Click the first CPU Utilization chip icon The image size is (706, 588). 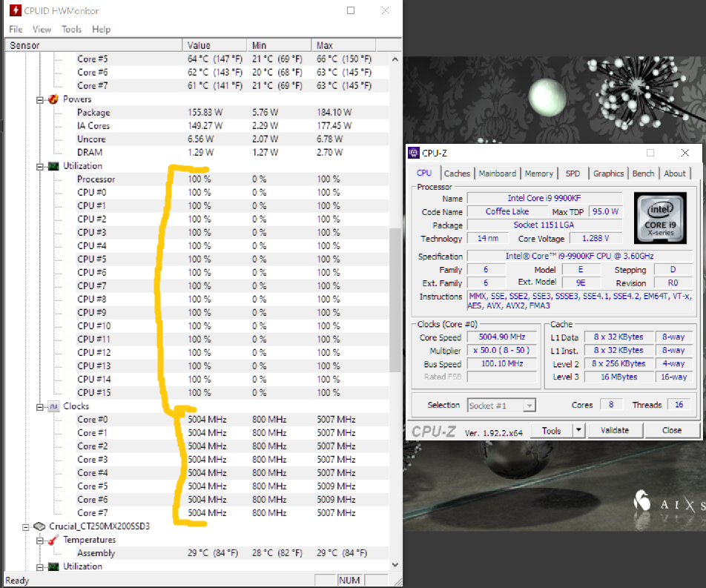click(53, 166)
